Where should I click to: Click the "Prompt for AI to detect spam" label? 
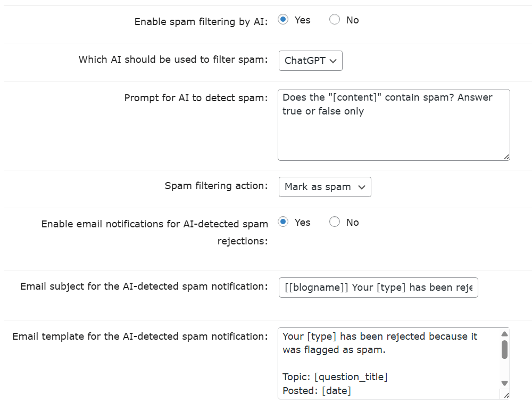point(196,98)
